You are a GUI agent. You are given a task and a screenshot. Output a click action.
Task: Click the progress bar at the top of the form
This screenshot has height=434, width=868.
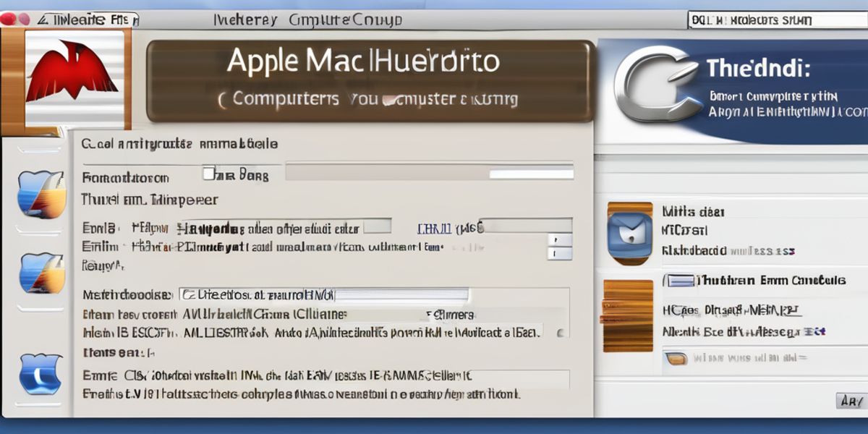[430, 172]
